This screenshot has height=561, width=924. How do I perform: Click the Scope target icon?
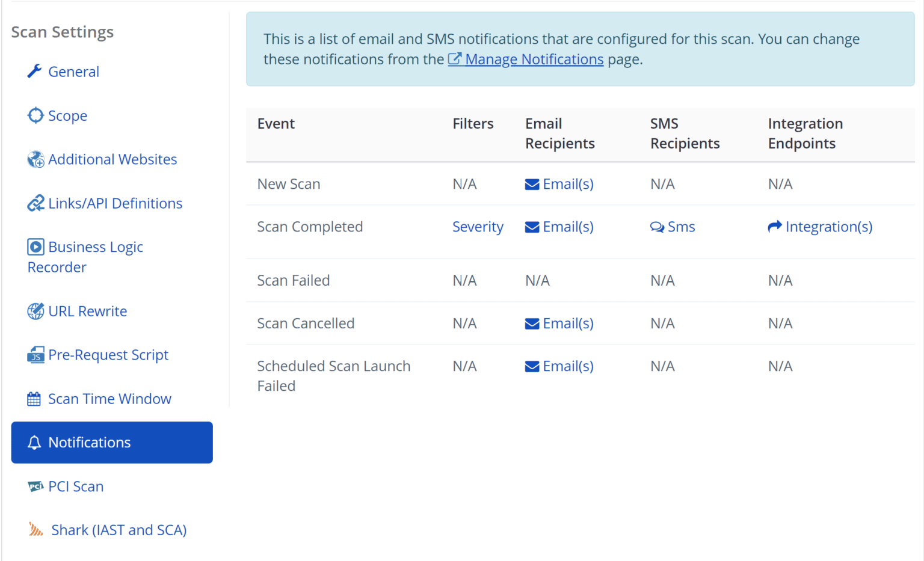[34, 115]
